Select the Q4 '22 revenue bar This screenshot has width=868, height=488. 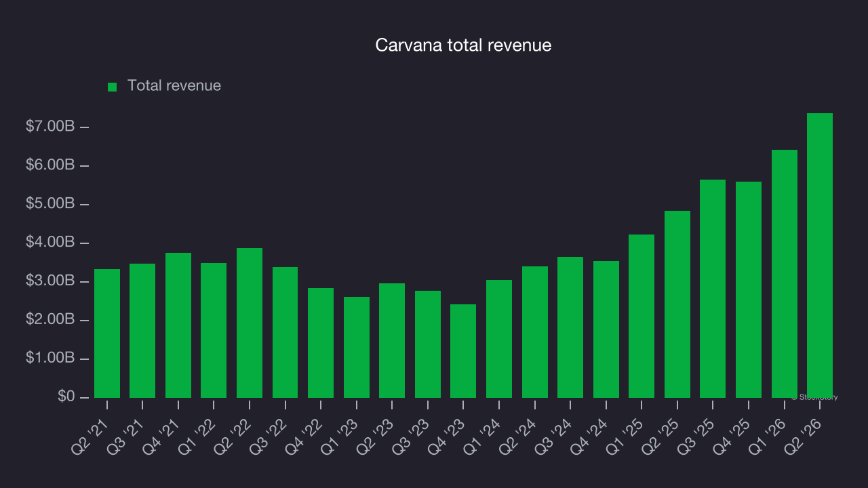pos(321,343)
